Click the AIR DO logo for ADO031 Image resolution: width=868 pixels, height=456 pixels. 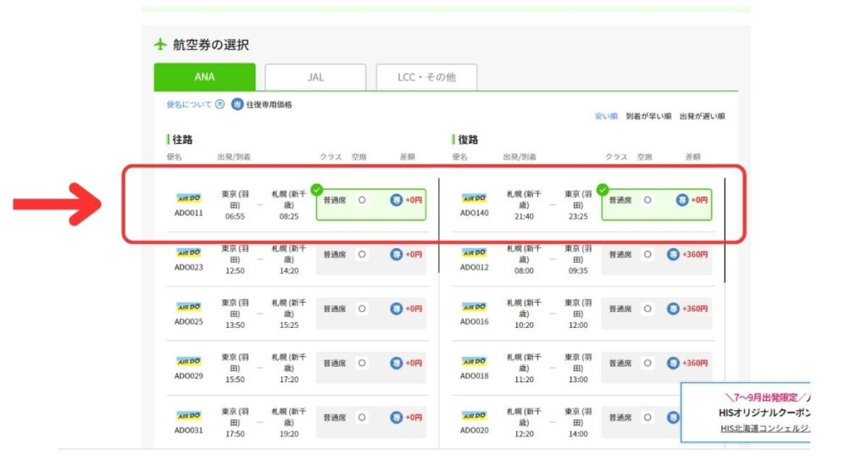(x=189, y=415)
